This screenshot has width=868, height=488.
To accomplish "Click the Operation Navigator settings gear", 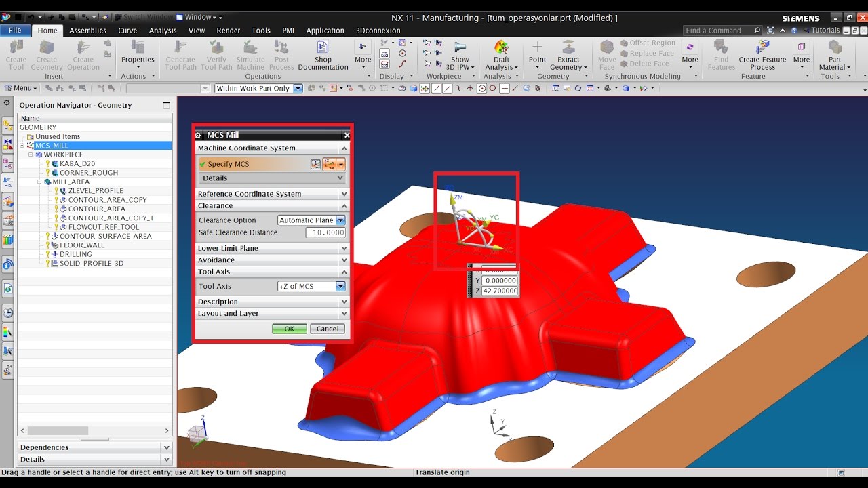I will (x=7, y=102).
